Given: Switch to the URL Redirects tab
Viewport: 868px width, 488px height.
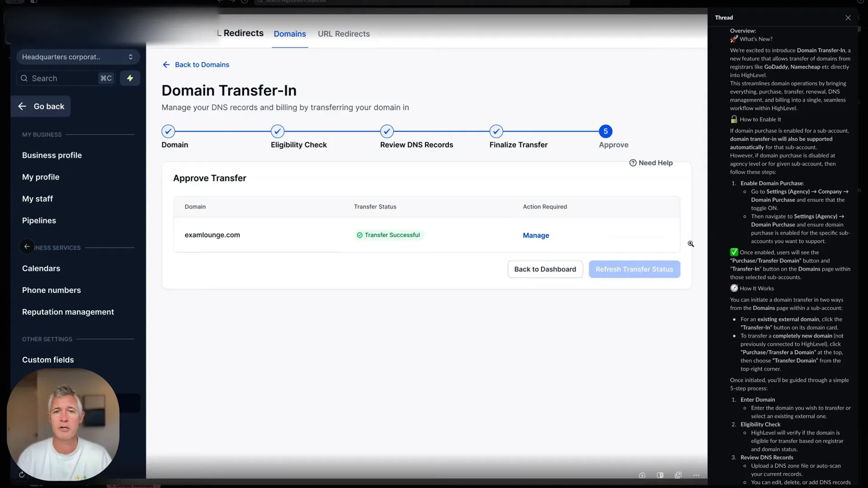Looking at the screenshot, I should tap(344, 34).
